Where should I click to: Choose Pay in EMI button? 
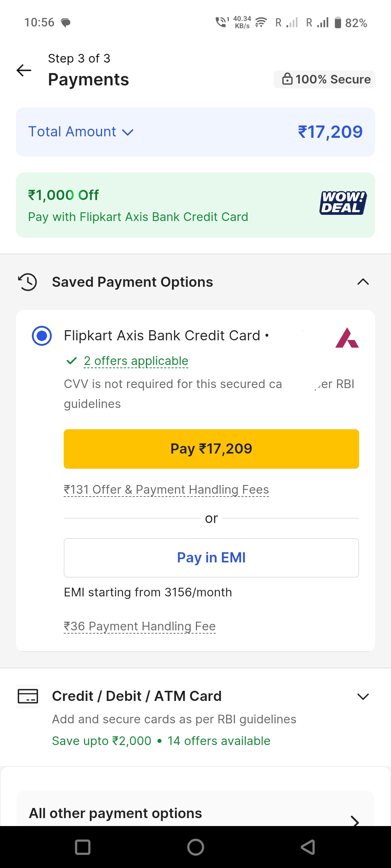pyautogui.click(x=211, y=558)
